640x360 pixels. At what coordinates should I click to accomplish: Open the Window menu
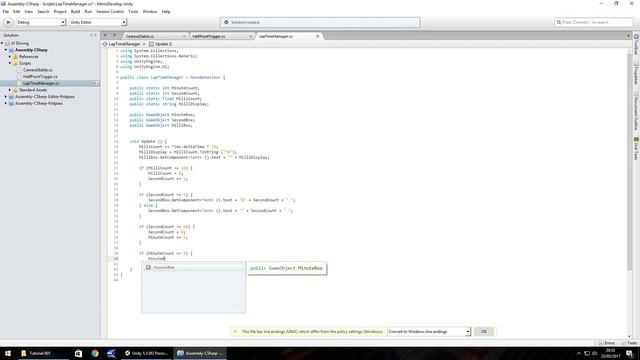pos(150,11)
